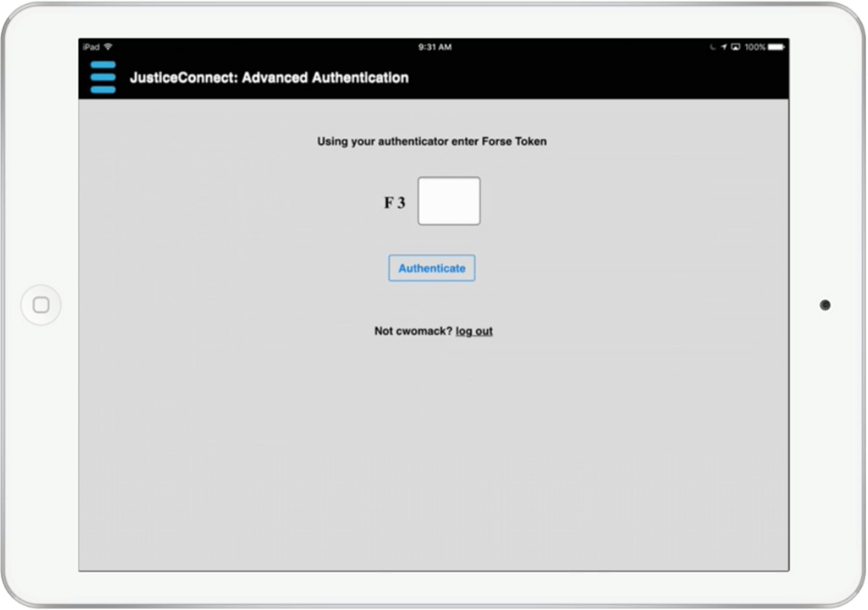Tap the 100% battery percentage text
Screen dimensions: 868x610
coord(755,47)
